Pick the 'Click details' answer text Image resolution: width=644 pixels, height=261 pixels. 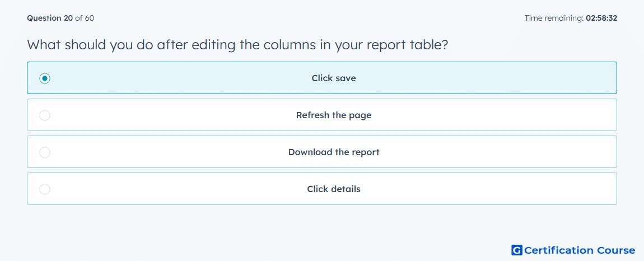point(334,189)
